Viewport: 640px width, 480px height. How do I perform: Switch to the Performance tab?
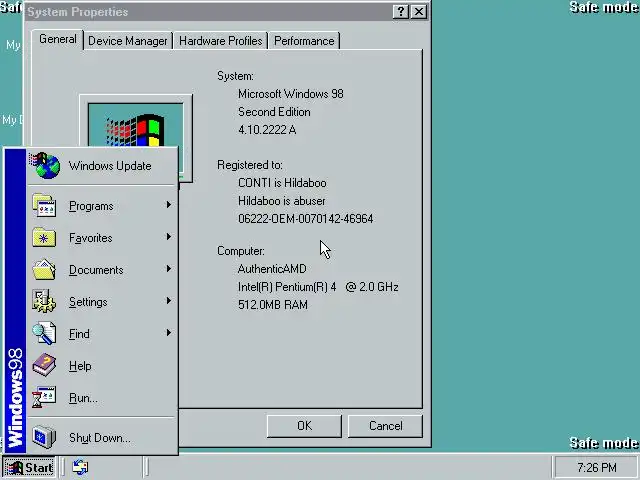[x=304, y=41]
